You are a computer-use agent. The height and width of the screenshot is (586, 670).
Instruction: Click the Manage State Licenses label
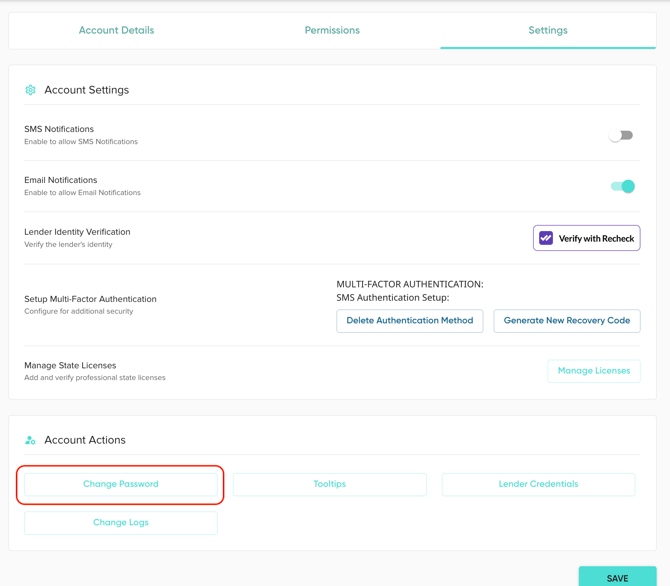pos(70,365)
